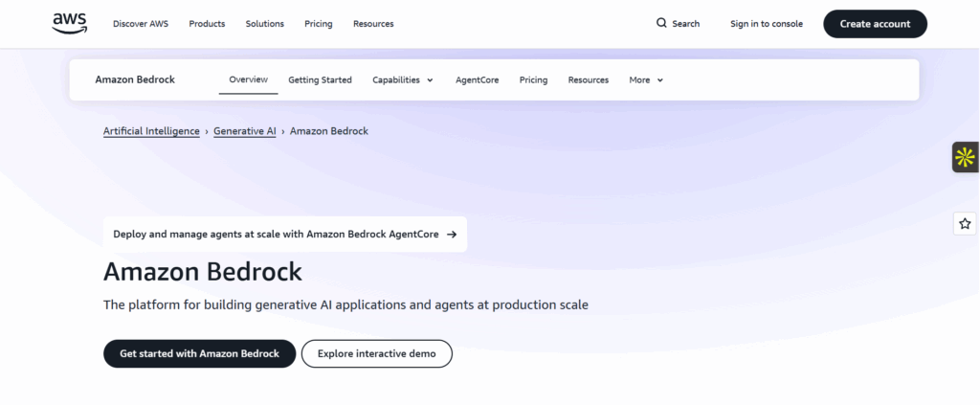Open Generative AI breadcrumb link
The width and height of the screenshot is (980, 405).
244,131
